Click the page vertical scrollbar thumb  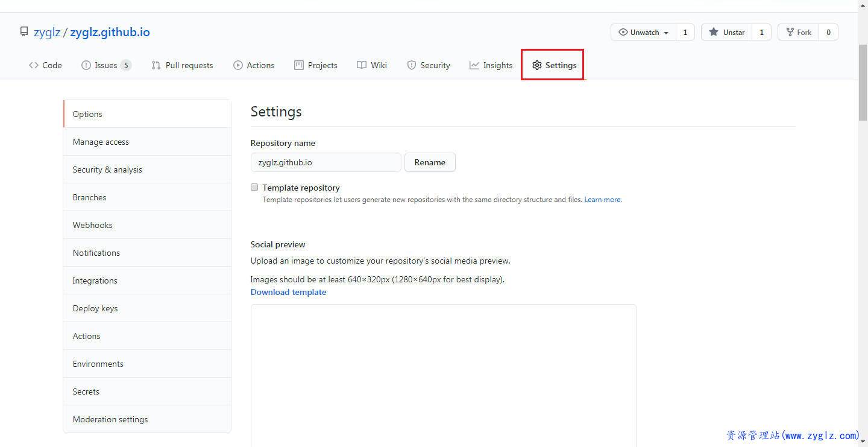click(863, 81)
